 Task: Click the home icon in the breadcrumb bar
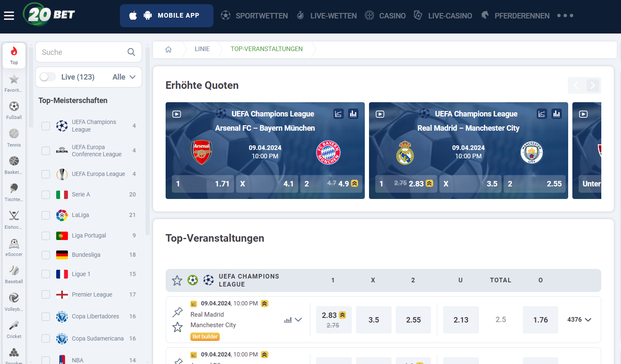pyautogui.click(x=168, y=49)
